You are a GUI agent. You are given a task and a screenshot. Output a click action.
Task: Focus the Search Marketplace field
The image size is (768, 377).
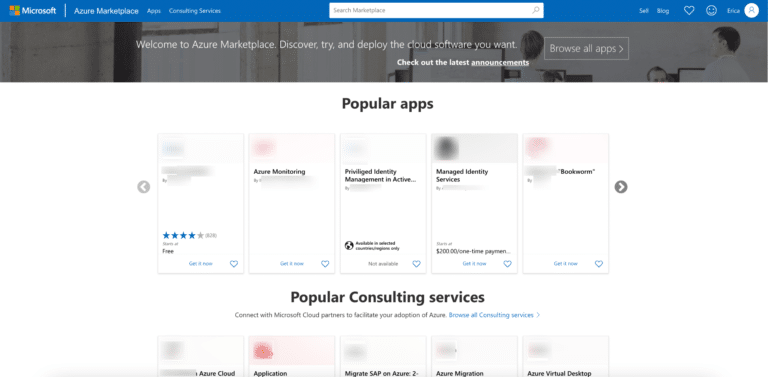coord(436,10)
